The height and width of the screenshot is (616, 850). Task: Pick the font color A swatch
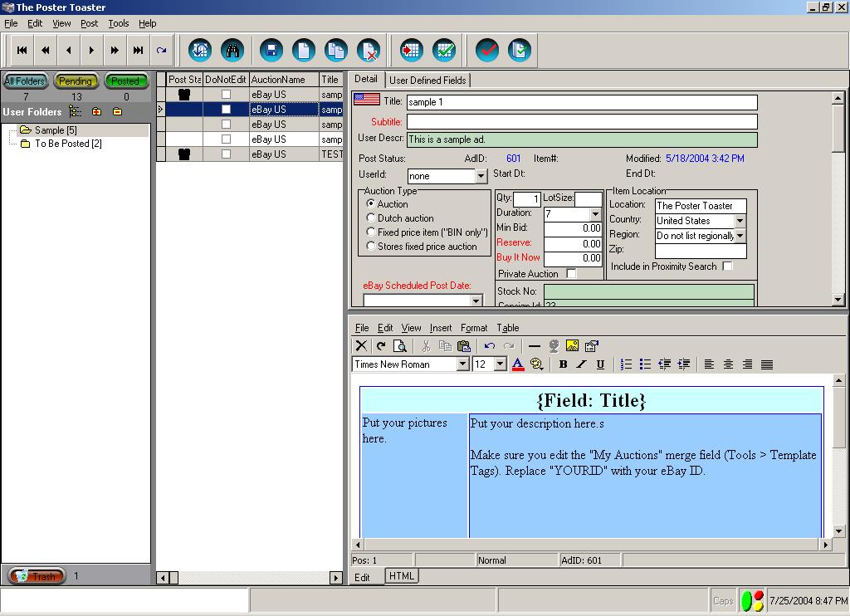click(x=518, y=364)
